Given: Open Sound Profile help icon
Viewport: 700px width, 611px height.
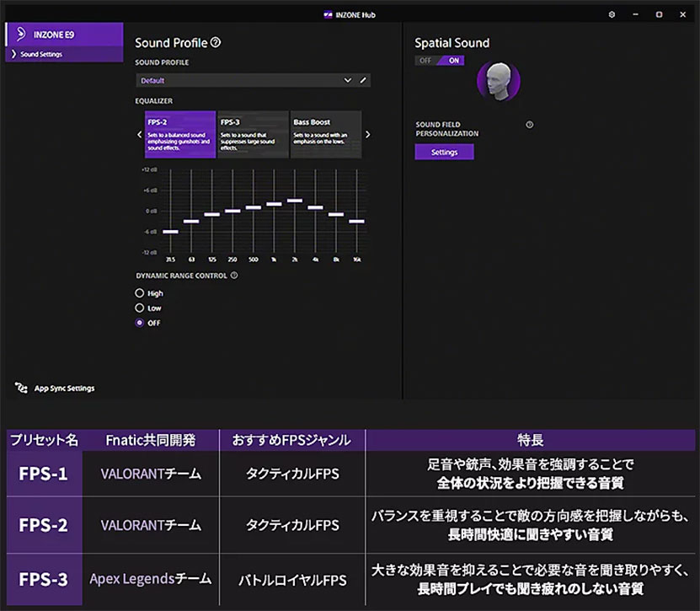Looking at the screenshot, I should [x=216, y=42].
